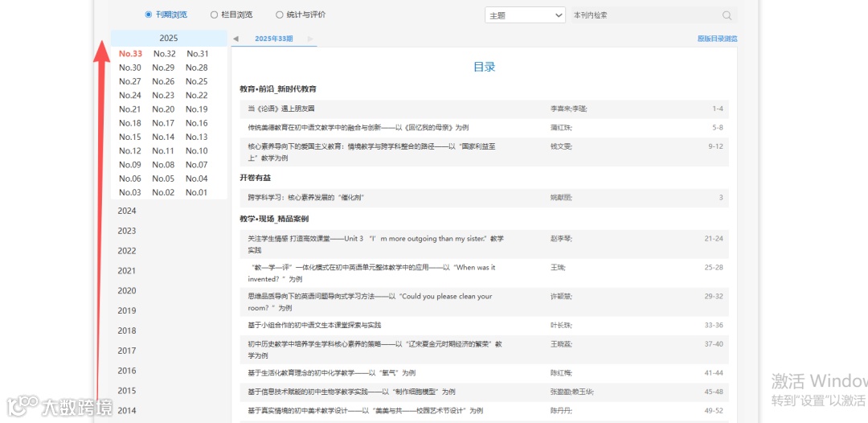Collapse the 2025 year header
Image resolution: width=868 pixels, height=423 pixels.
click(169, 39)
